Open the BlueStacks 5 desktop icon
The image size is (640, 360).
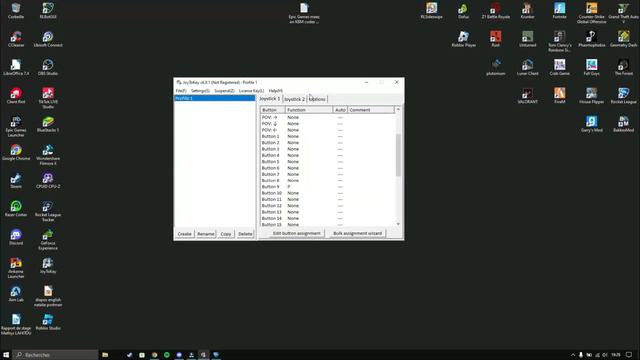48,124
